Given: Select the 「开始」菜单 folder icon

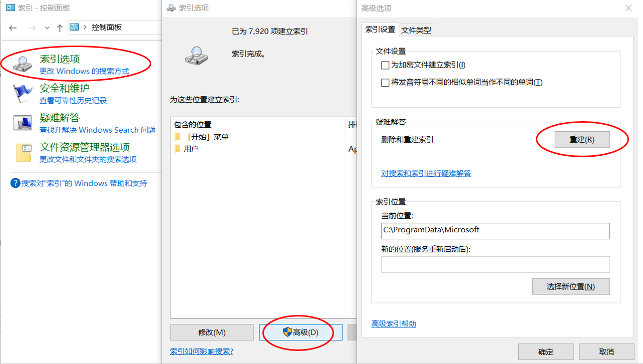Looking at the screenshot, I should point(177,137).
